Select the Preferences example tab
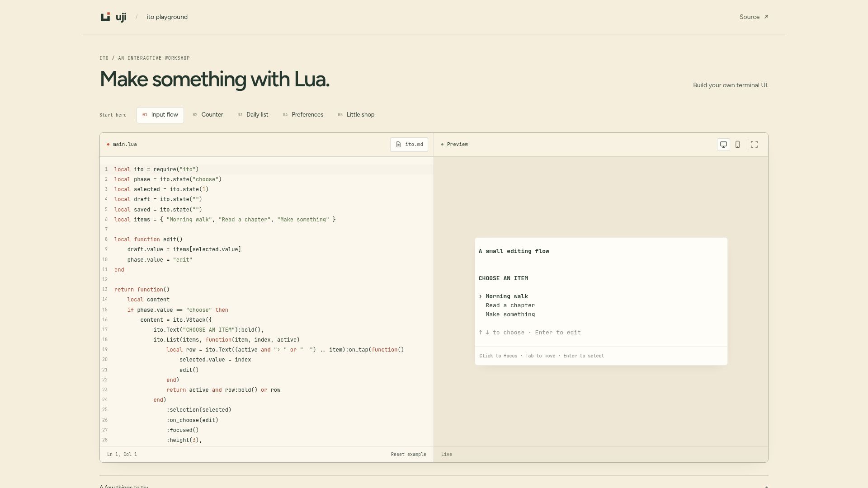This screenshot has width=868, height=488. [303, 115]
